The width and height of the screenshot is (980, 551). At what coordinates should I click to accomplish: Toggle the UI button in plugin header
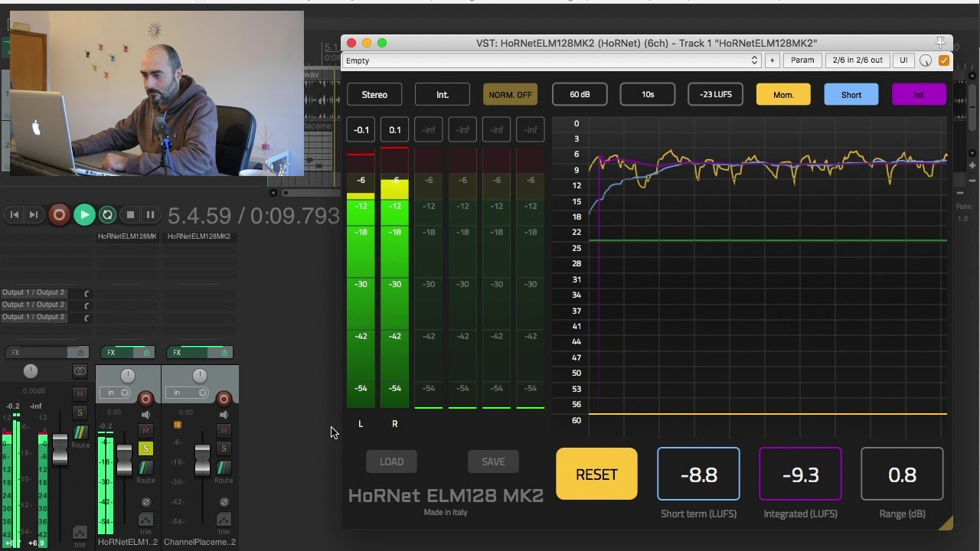[x=903, y=60]
